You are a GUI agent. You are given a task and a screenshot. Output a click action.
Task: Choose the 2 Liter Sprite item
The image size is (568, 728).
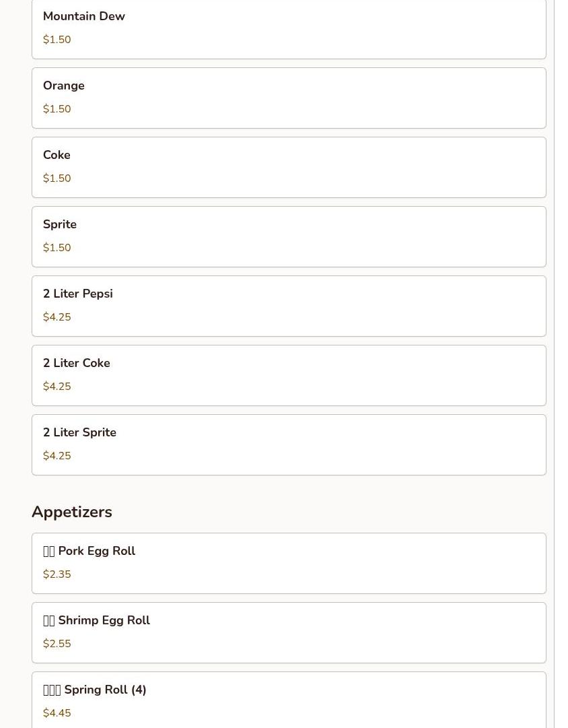[288, 444]
